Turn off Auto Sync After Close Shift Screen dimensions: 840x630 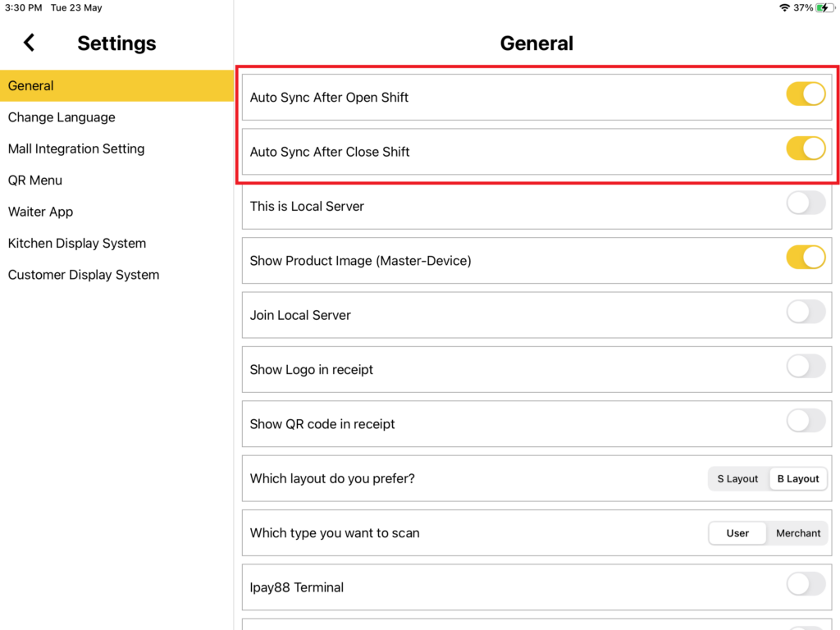806,148
